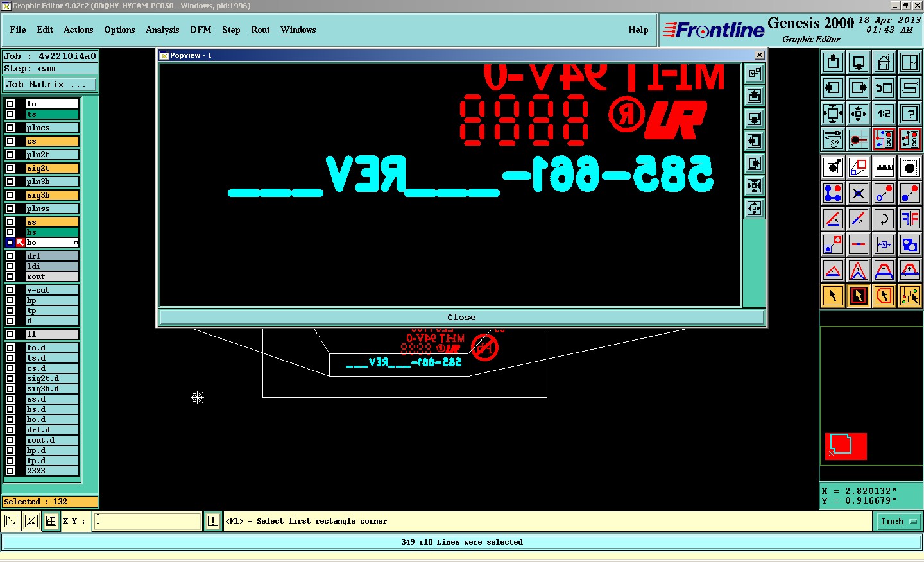This screenshot has width=924, height=562.
Task: Select the bo.d layer name
Action: (x=52, y=420)
